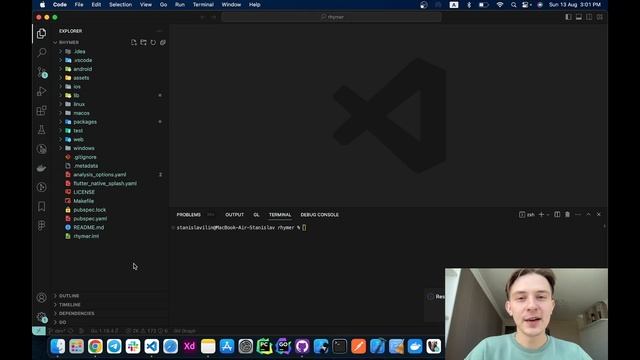Switch to the OUTPUT tab
The width and height of the screenshot is (640, 360).
234,215
